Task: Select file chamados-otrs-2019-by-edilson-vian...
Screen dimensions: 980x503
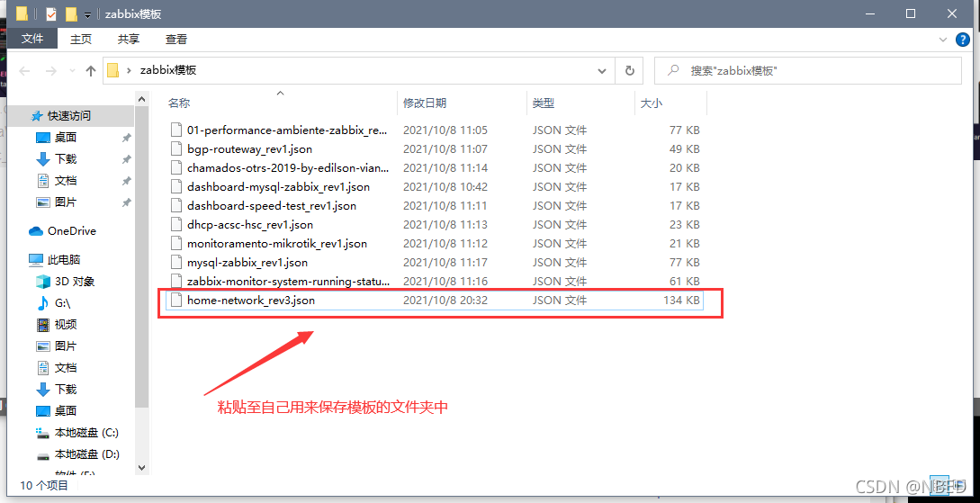Action: pyautogui.click(x=289, y=167)
